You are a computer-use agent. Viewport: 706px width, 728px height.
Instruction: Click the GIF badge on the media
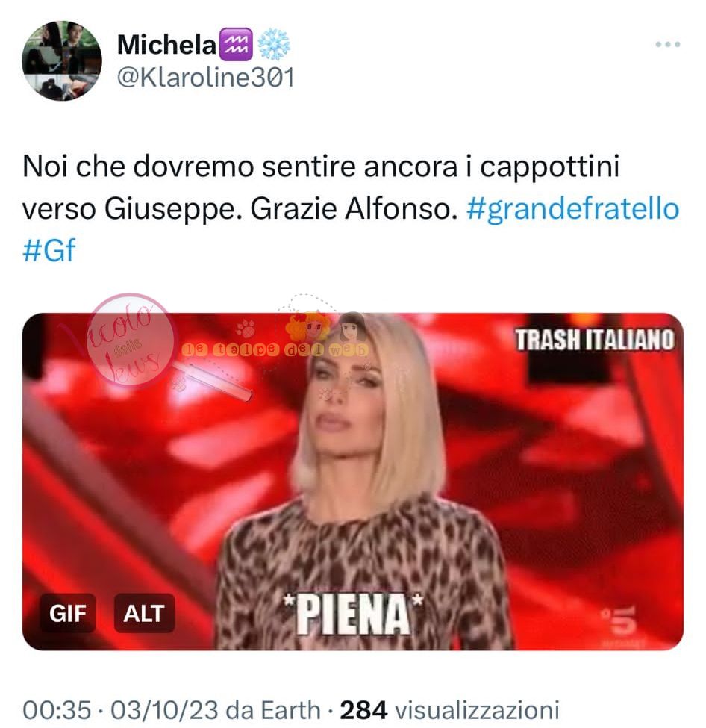(x=68, y=613)
